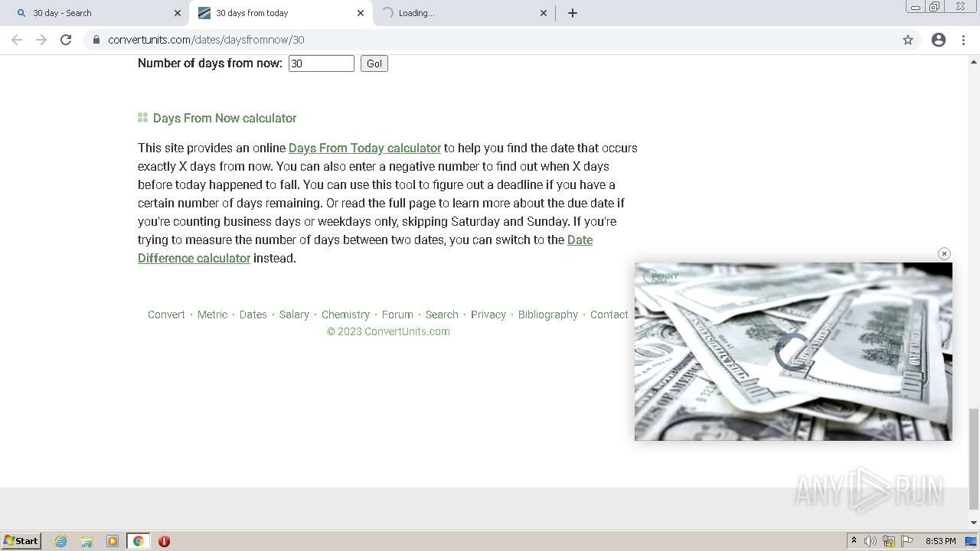Viewport: 980px width, 551px height.
Task: Restore down the browser window
Action: click(935, 7)
